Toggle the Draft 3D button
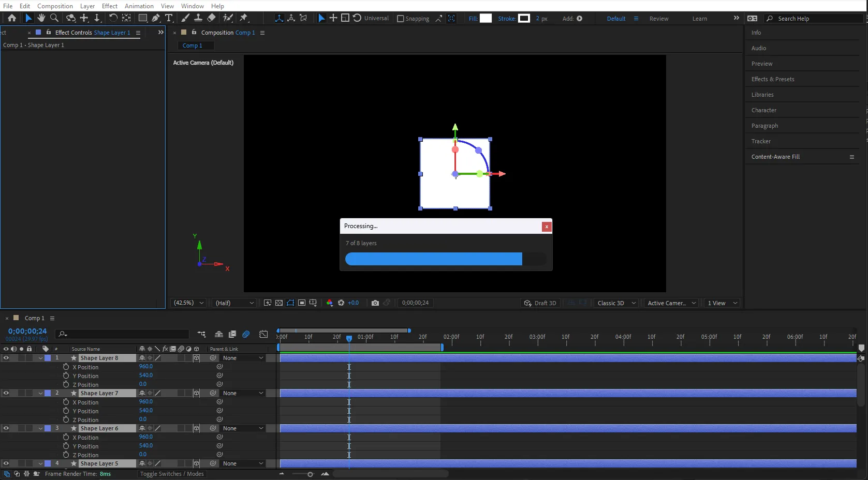This screenshot has width=868, height=480. tap(540, 303)
